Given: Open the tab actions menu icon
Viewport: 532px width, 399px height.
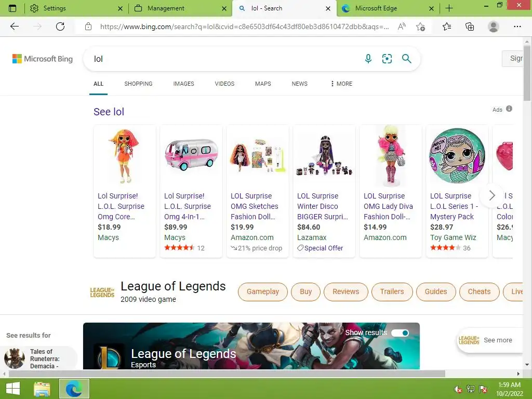Looking at the screenshot, I should pyautogui.click(x=12, y=8).
